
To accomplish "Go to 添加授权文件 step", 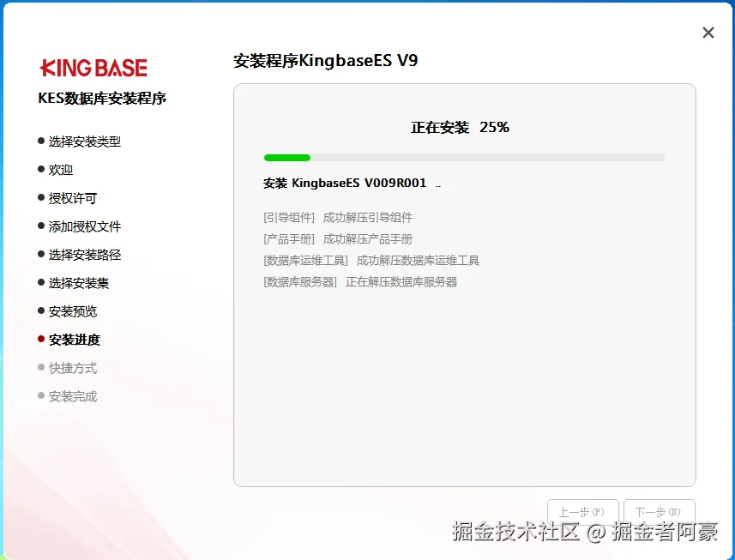I will (80, 226).
